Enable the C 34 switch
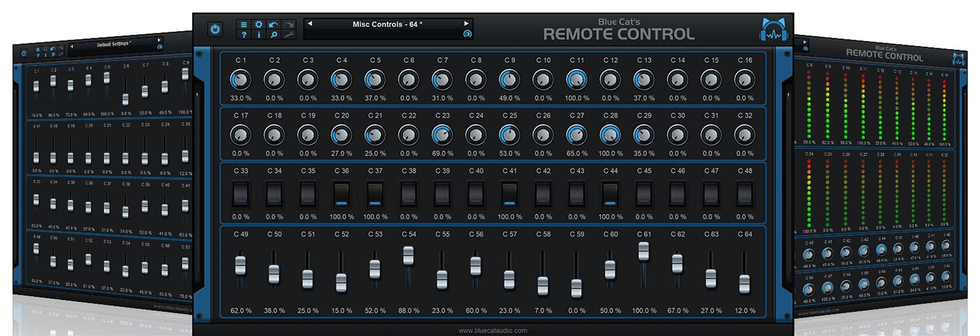This screenshot has height=336, width=980. 274,194
